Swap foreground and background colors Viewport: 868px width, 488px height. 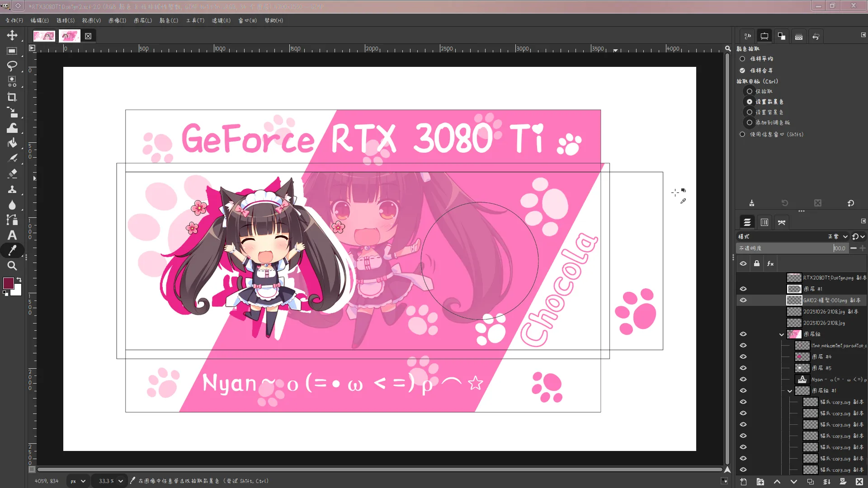point(19,280)
